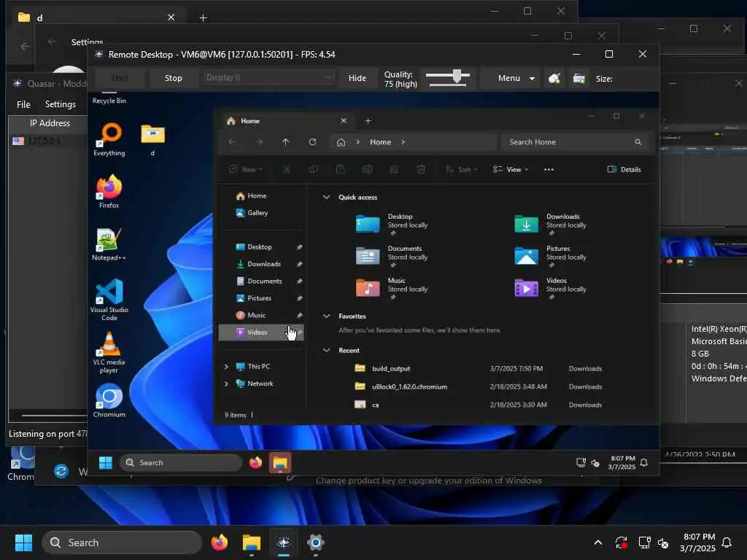Open Firefox shortcut on remote desktop
This screenshot has height=560, width=747.
coord(109,192)
